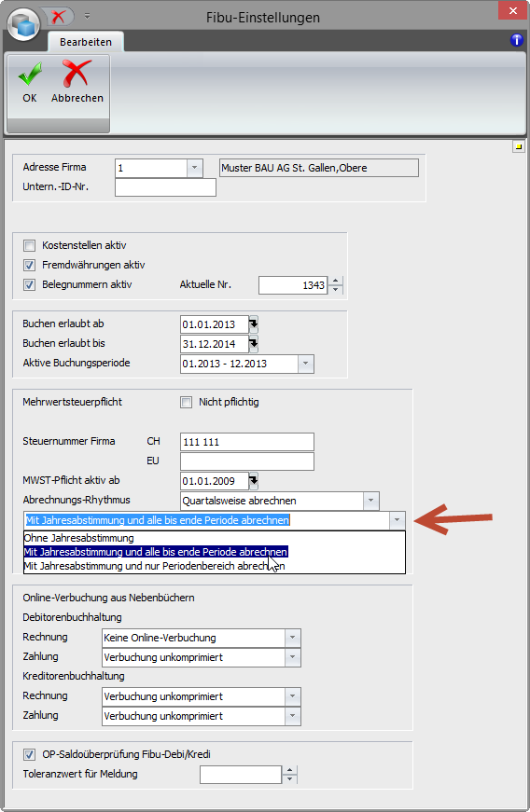The image size is (530, 812).
Task: Click the green OK checkmark icon
Action: (x=30, y=74)
